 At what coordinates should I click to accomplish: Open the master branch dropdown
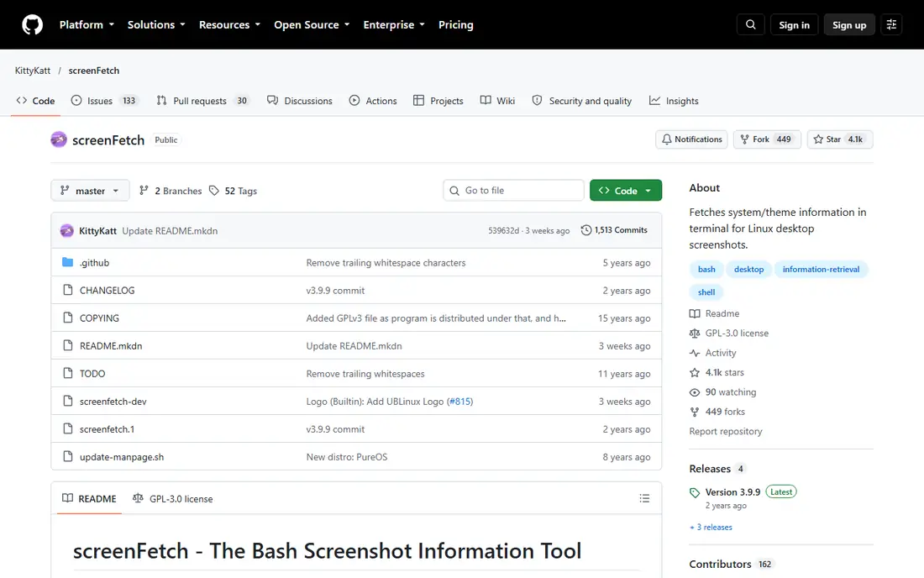pyautogui.click(x=90, y=191)
